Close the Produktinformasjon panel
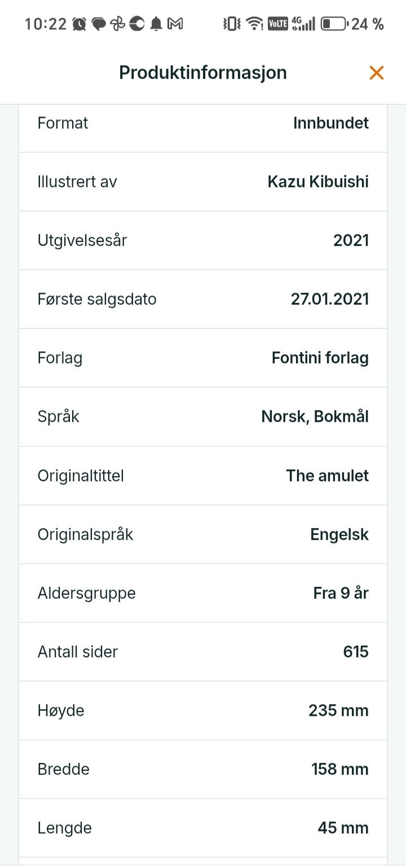Screen dimensions: 406x868 click(x=376, y=73)
